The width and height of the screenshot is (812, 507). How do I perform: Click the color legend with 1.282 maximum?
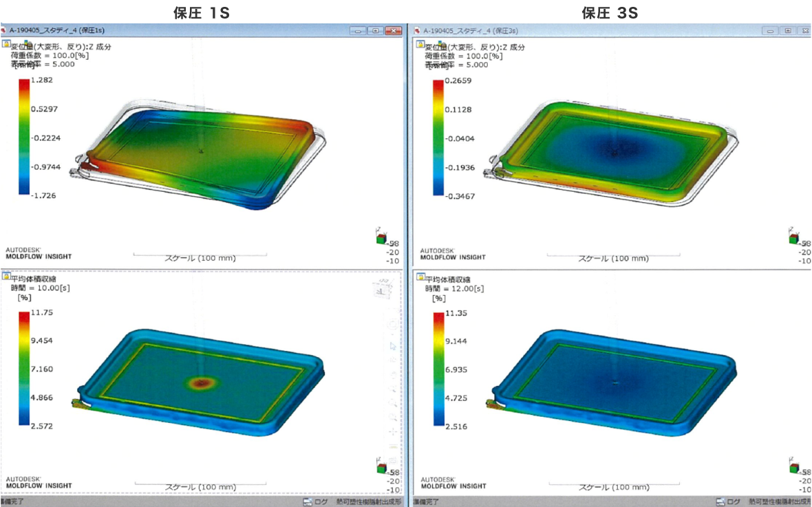24,138
